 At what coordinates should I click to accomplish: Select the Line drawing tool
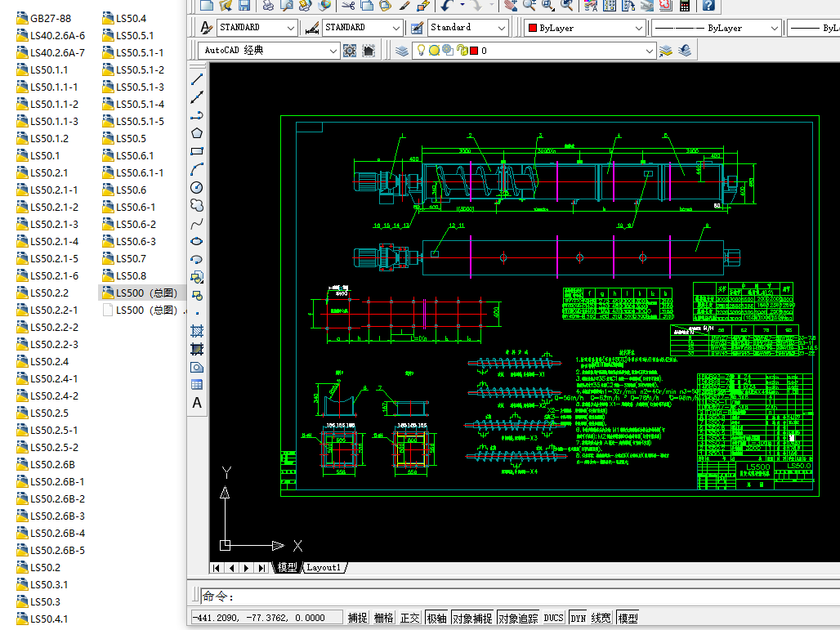click(197, 80)
